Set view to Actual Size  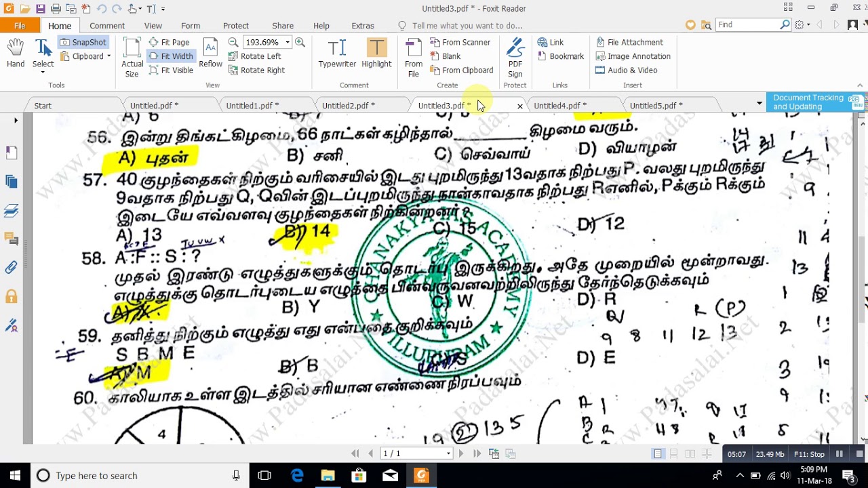tap(132, 58)
